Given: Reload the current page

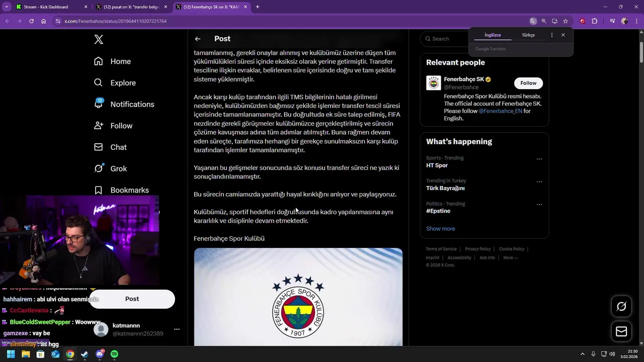Looking at the screenshot, I should (x=31, y=21).
